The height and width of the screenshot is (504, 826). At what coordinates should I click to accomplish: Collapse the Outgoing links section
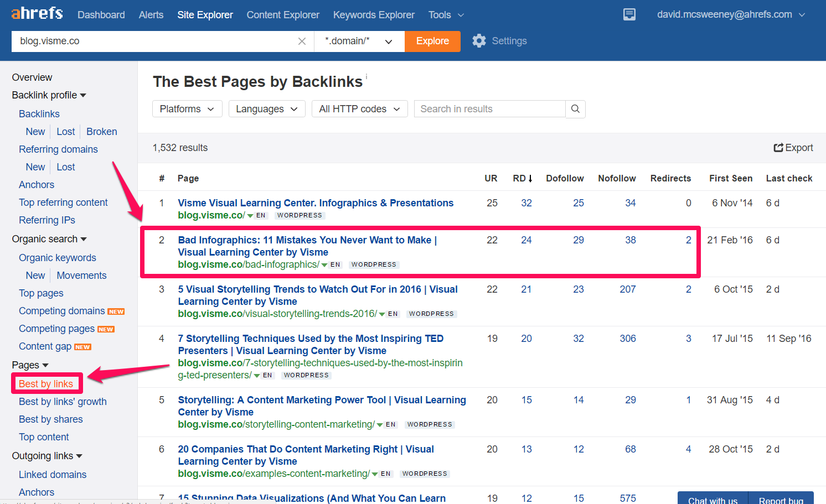click(47, 456)
